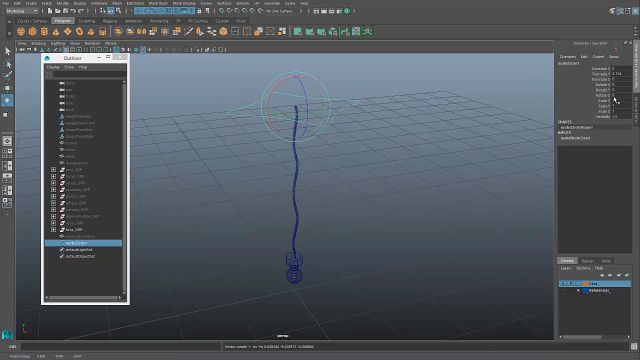Expand the first group node in Outliner
The height and width of the screenshot is (360, 640).
(x=53, y=169)
